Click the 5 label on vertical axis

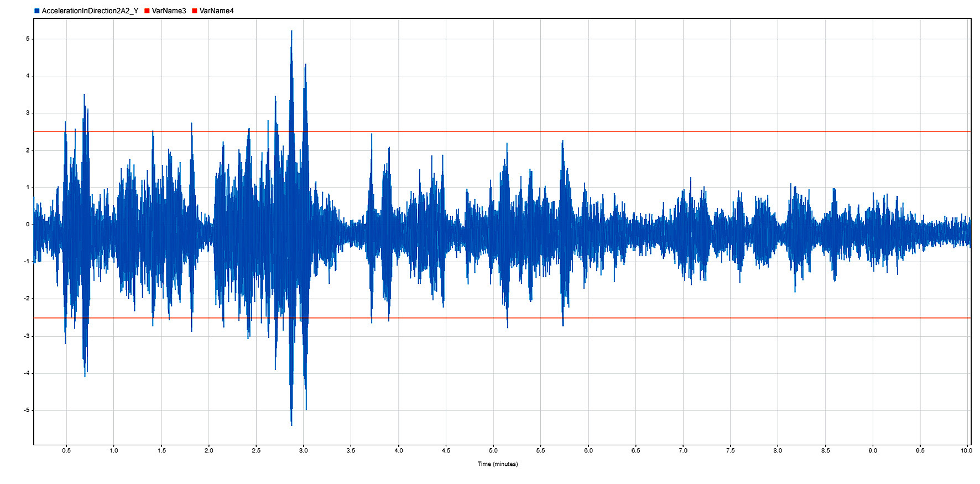point(28,39)
